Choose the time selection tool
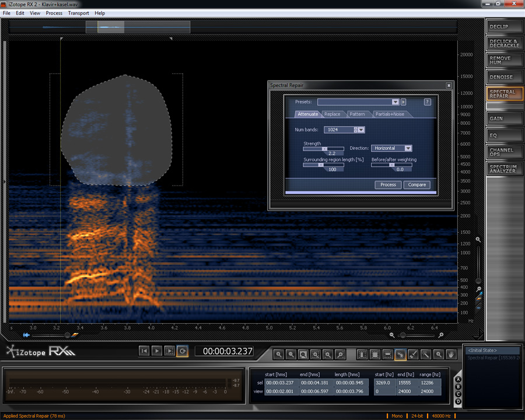 pos(362,354)
